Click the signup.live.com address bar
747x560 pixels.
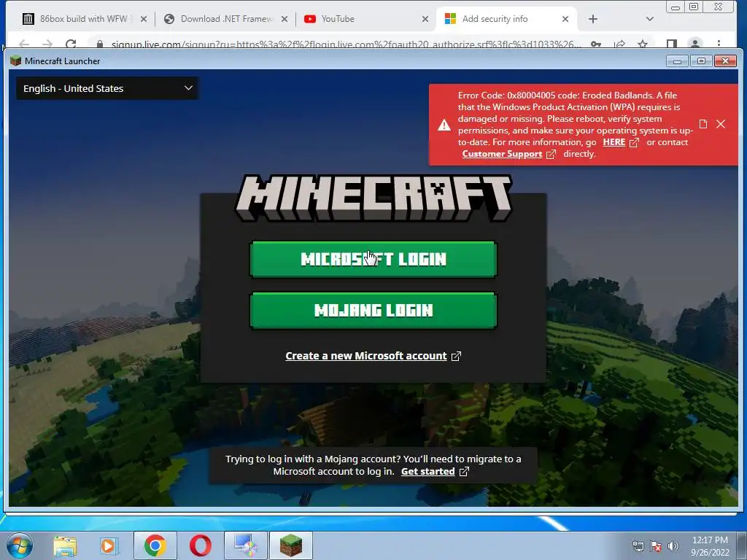345,44
